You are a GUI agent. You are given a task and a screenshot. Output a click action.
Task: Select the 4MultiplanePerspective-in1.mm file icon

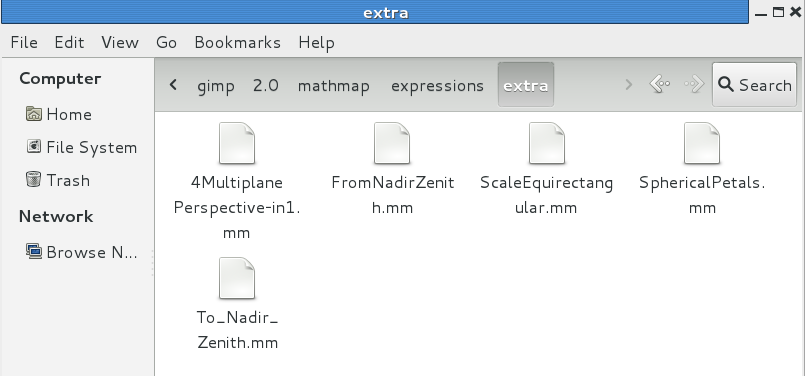tap(237, 143)
